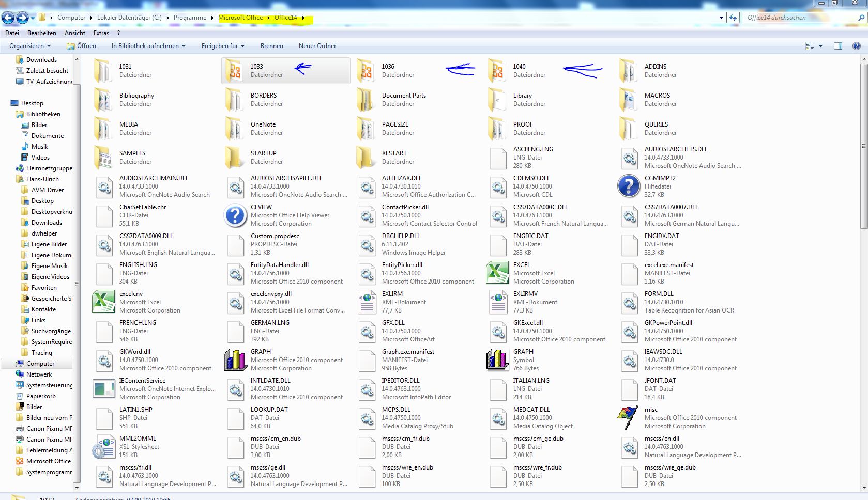Select Systemsteuerung in navigation pane
868x500 pixels.
click(49, 385)
